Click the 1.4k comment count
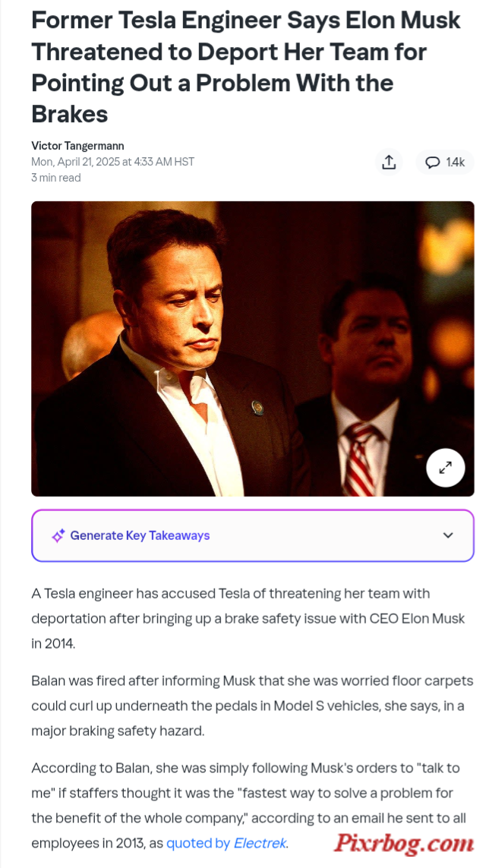The height and width of the screenshot is (868, 489). point(455,163)
